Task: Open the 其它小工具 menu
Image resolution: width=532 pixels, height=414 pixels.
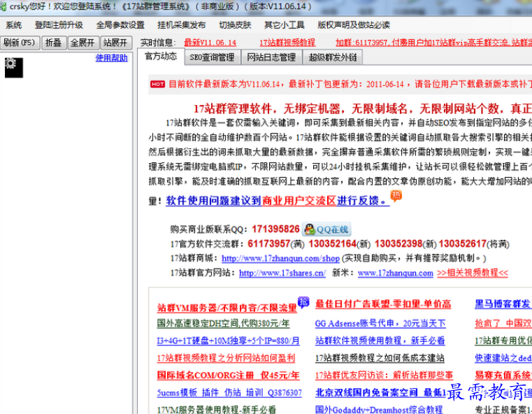Action: click(x=285, y=25)
